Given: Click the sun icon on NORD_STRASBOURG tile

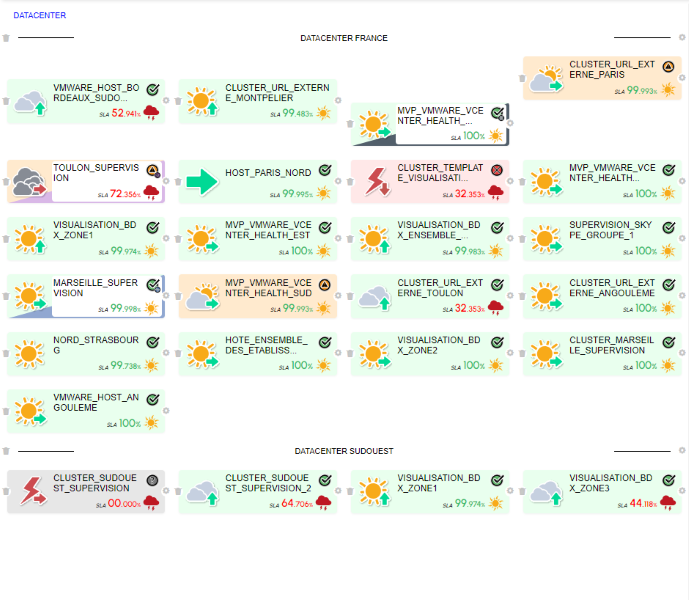Looking at the screenshot, I should [x=30, y=354].
